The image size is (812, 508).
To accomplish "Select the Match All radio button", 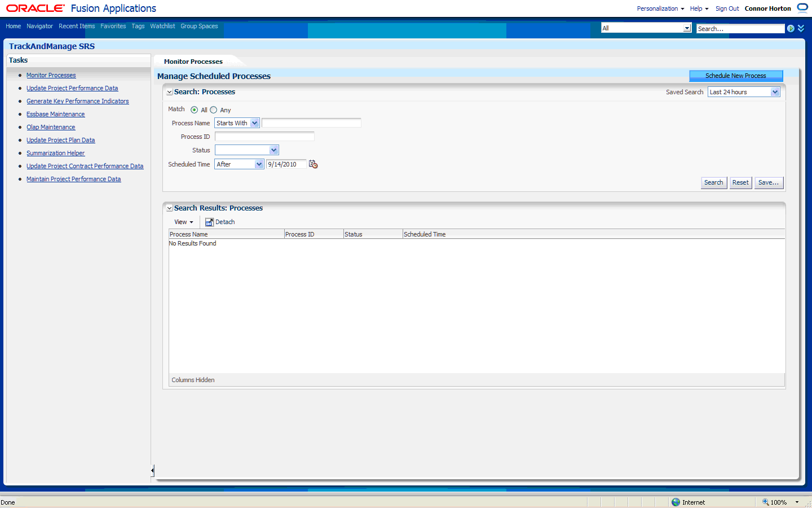I will 194,110.
